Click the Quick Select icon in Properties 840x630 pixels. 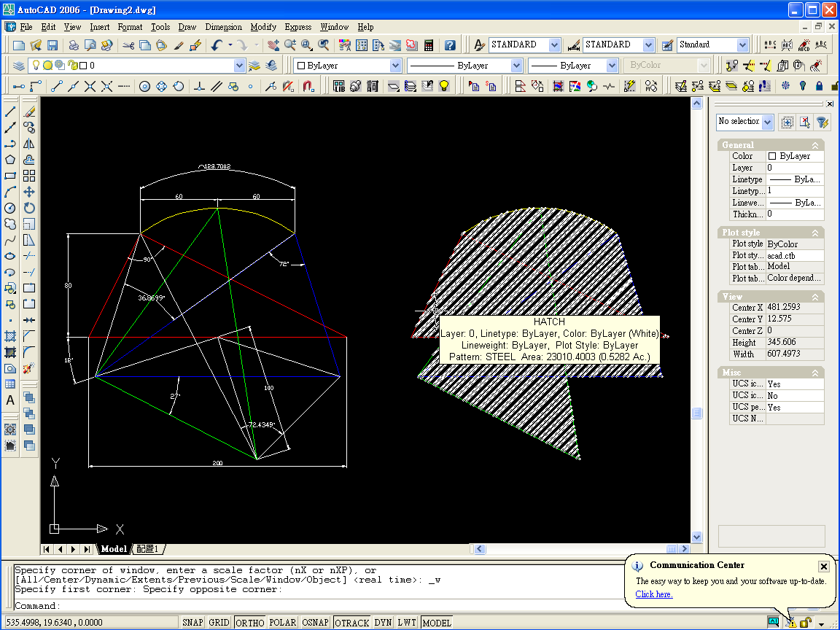pos(822,122)
